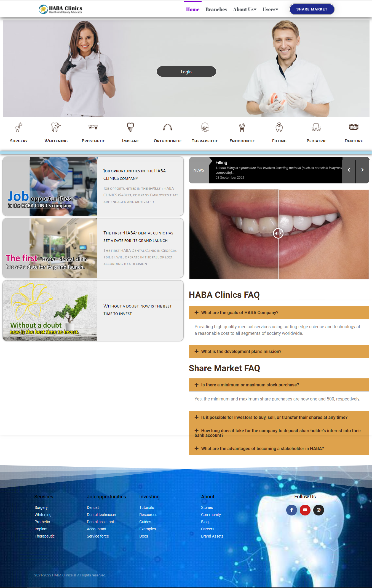Open 'now is the best time to invest' headline
Image resolution: width=372 pixels, height=588 pixels.
(138, 310)
